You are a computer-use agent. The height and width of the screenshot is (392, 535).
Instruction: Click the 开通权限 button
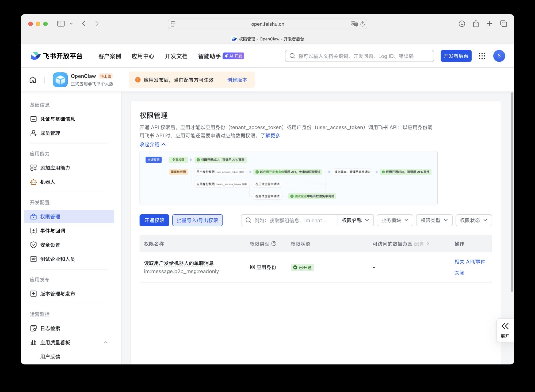[x=154, y=220]
